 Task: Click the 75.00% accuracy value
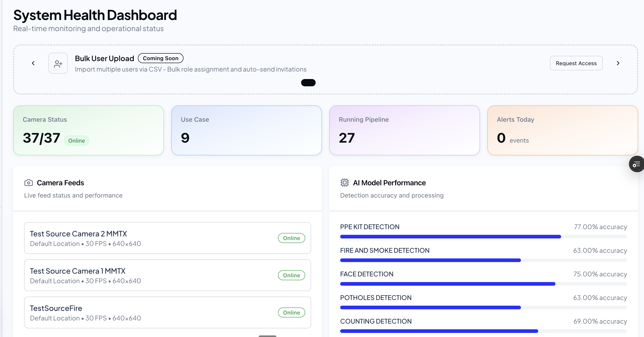tap(600, 274)
